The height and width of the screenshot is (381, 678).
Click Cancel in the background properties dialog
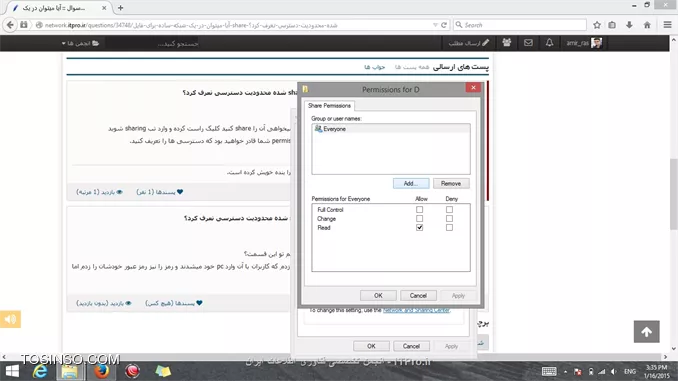coord(411,346)
